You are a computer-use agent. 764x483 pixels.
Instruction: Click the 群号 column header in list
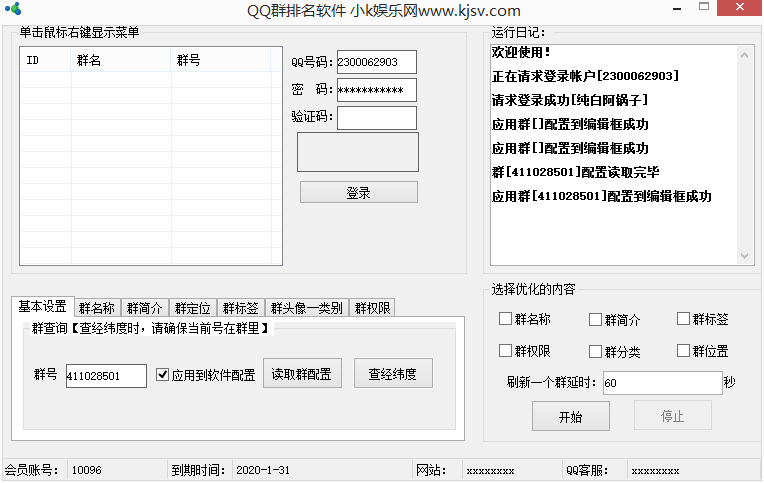pyautogui.click(x=221, y=60)
